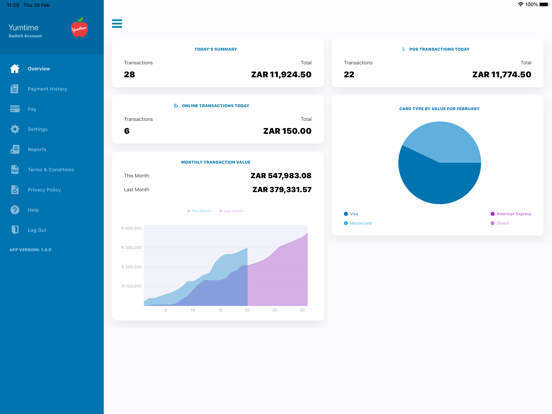Toggle This Month chart legend
Screen dimensions: 552x414
click(199, 211)
